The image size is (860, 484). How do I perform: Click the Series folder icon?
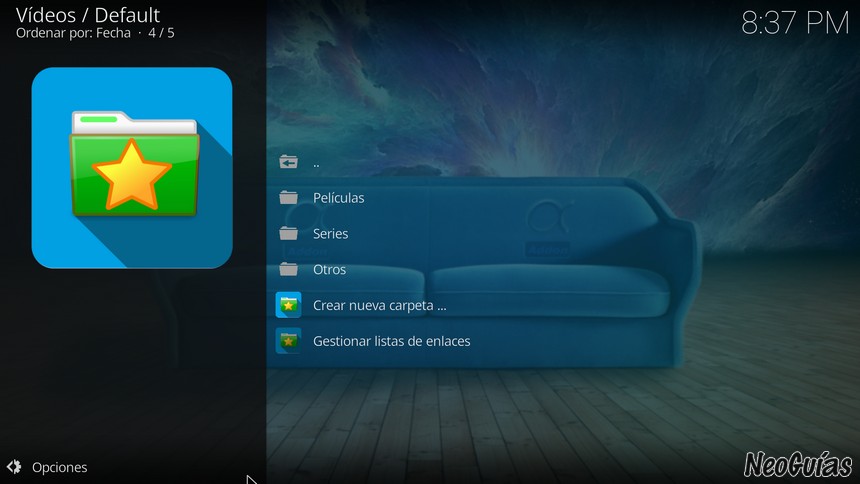[x=288, y=234]
